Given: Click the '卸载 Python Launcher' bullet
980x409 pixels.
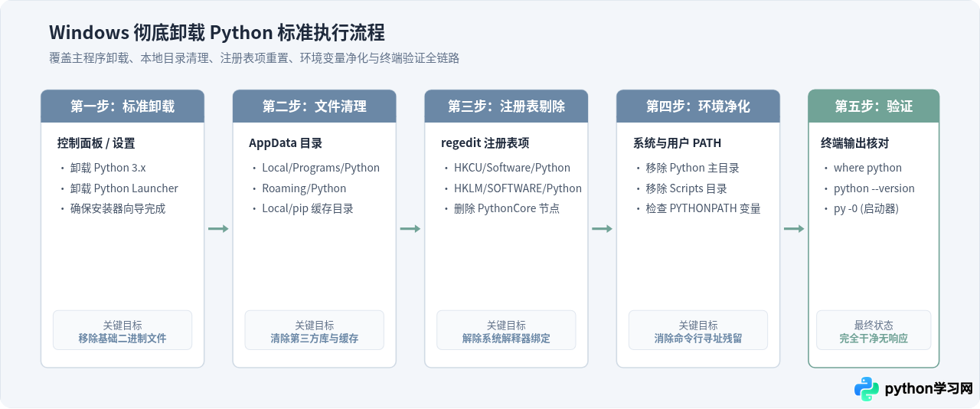Looking at the screenshot, I should pos(124,188).
